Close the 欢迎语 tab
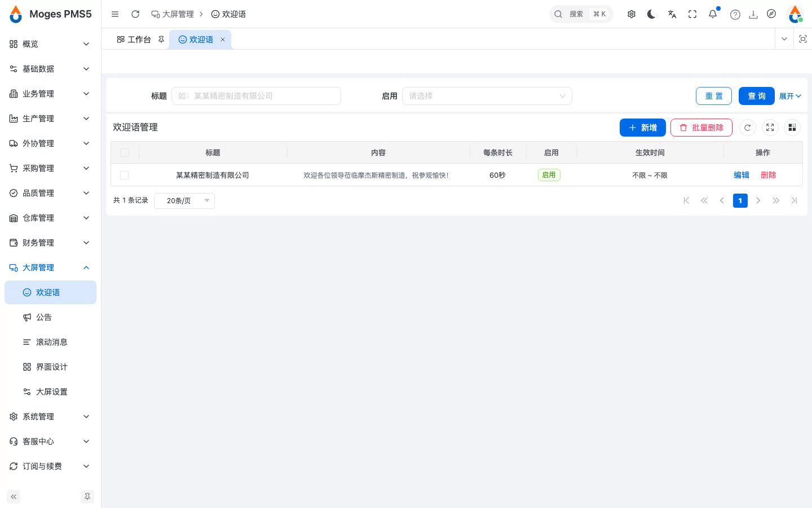This screenshot has width=812, height=508. pyautogui.click(x=223, y=40)
